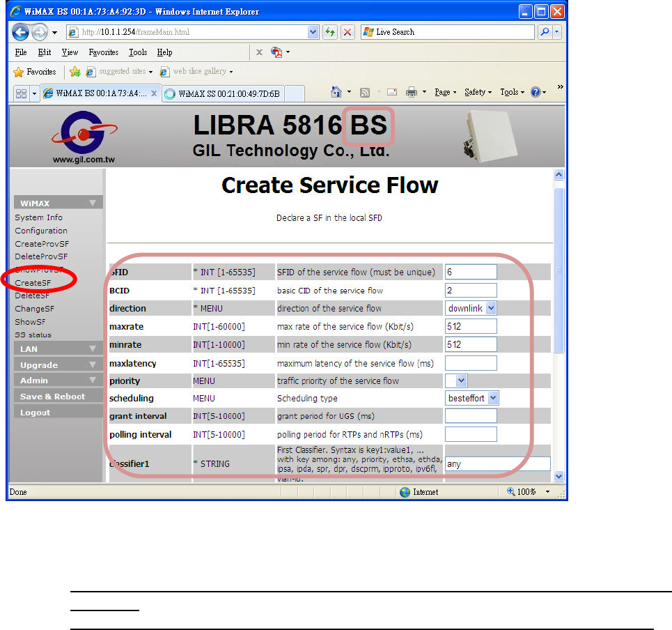Click the maxrate input field
The width and height of the screenshot is (672, 630).
coord(471,326)
